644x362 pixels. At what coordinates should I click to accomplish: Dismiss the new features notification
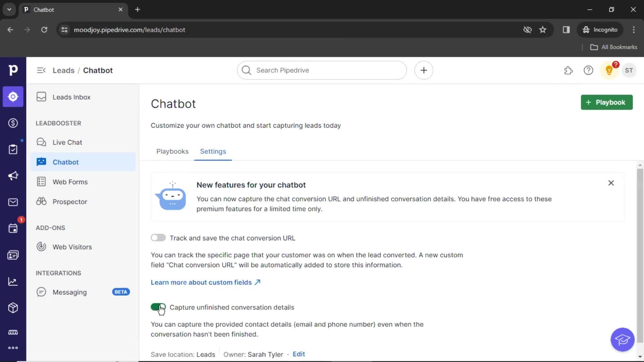611,183
